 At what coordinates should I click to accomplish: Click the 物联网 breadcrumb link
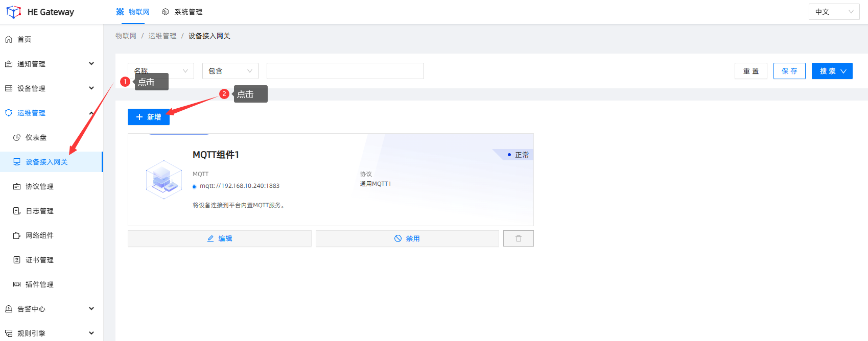pyautogui.click(x=126, y=36)
